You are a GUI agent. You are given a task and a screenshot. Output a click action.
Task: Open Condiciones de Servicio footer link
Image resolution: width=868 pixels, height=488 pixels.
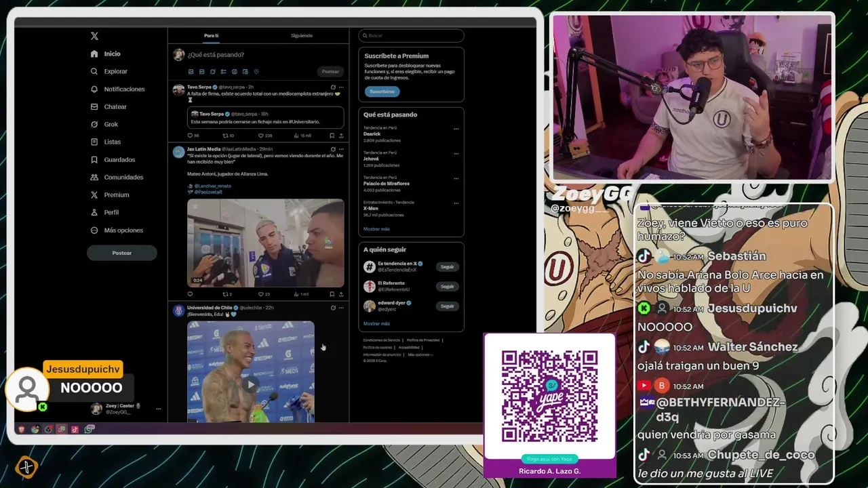click(382, 340)
